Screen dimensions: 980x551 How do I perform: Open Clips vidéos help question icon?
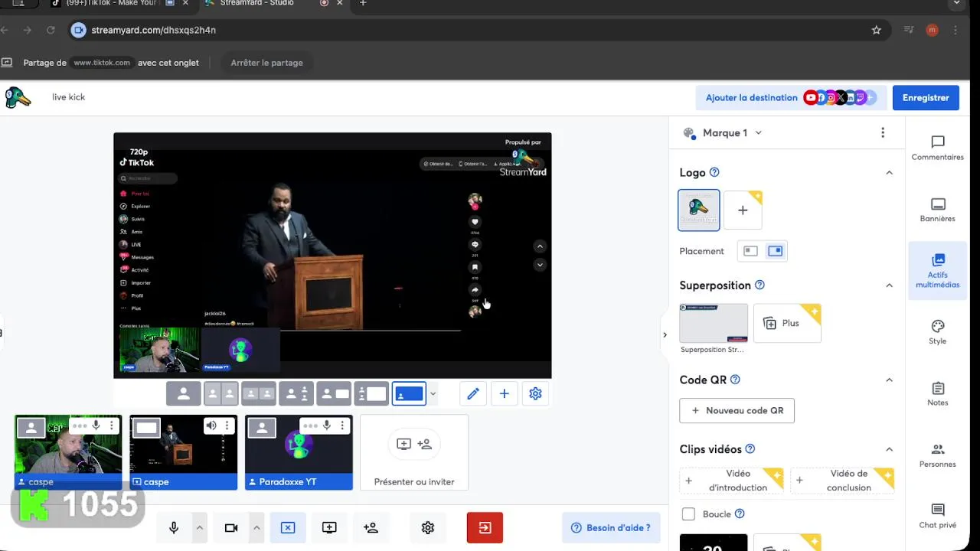click(x=750, y=449)
